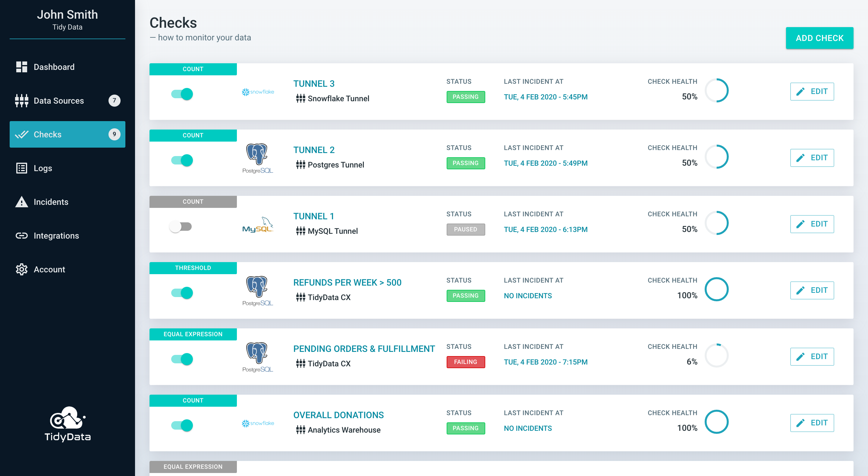Open the Incidents warning triangle icon

22,202
